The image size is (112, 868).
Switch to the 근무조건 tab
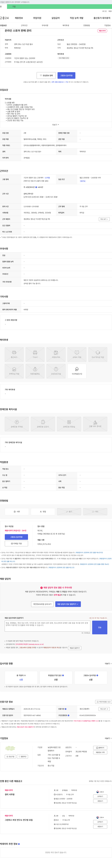click(24, 25)
